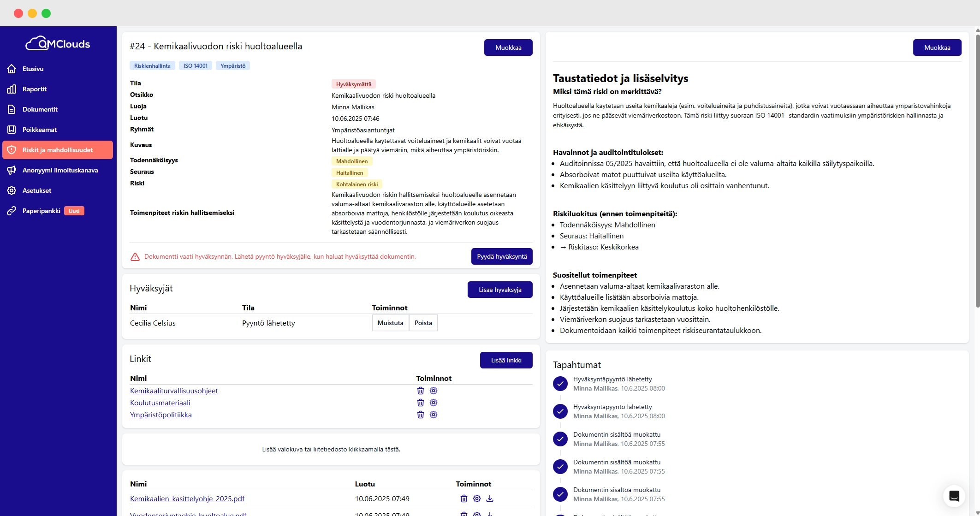Go to Etusivu menu item
The width and height of the screenshot is (980, 516).
[33, 69]
